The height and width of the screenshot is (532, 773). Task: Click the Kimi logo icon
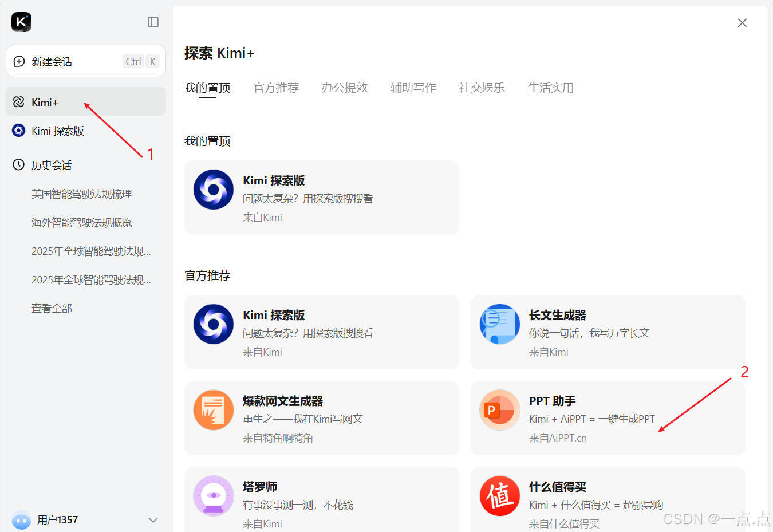pyautogui.click(x=21, y=22)
